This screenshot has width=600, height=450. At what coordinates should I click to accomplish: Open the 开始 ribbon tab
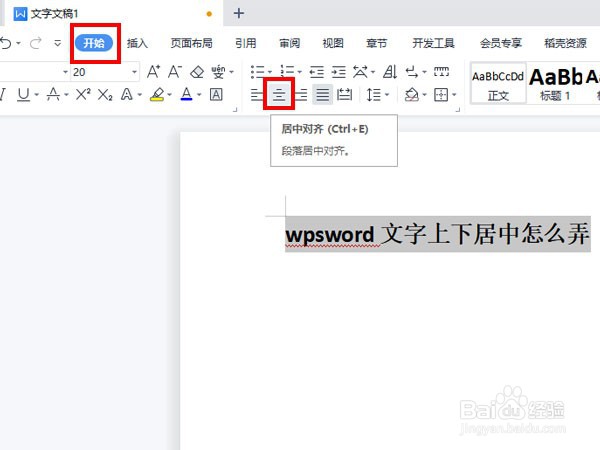[x=94, y=43]
